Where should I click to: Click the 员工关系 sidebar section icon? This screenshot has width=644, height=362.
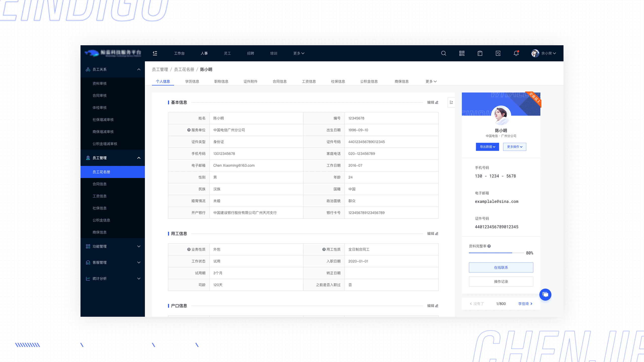click(x=88, y=69)
